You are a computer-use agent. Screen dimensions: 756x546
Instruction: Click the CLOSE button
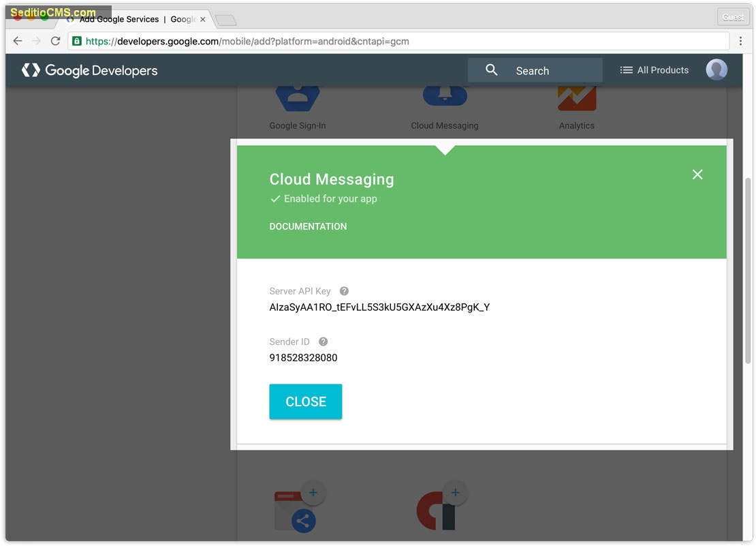[x=306, y=401]
